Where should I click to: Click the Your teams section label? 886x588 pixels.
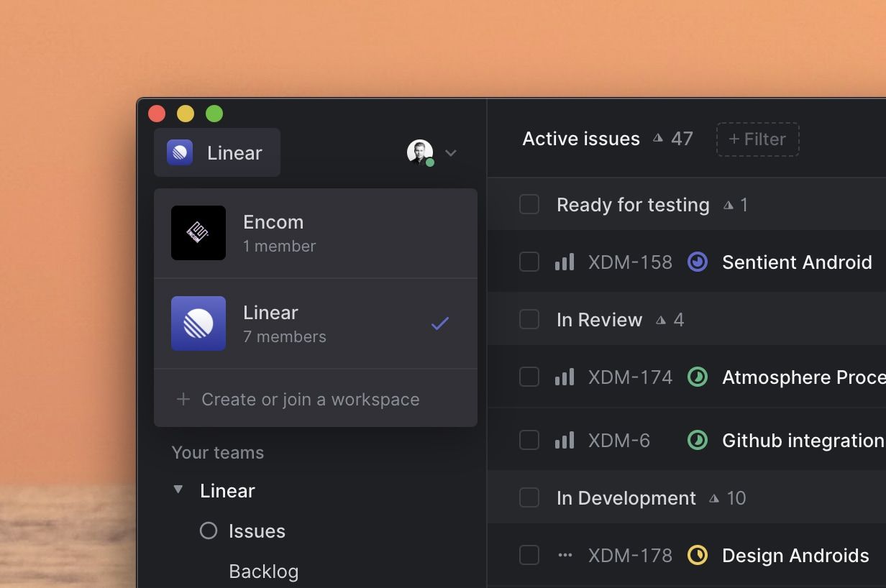(218, 452)
